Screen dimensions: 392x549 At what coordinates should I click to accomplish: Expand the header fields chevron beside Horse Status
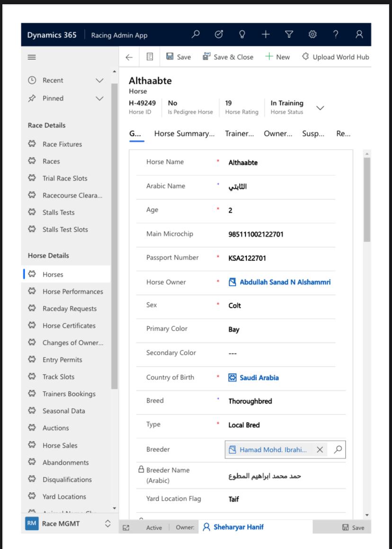320,108
